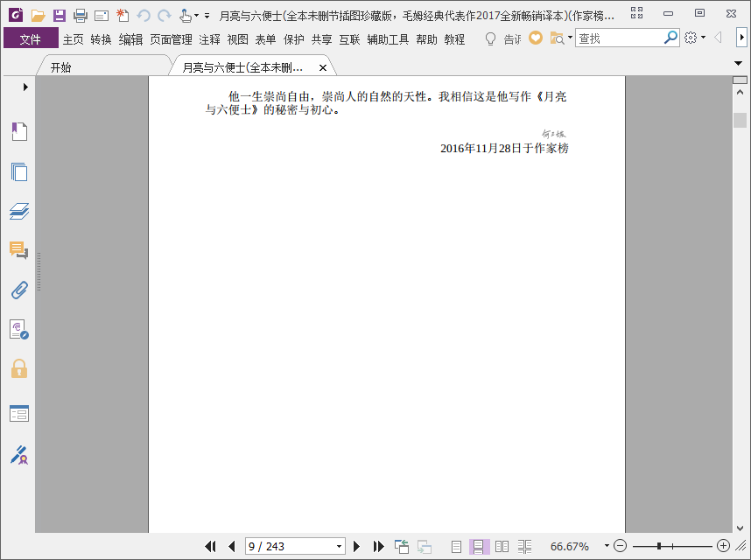Click the lightbulb tell-me icon

tap(490, 38)
